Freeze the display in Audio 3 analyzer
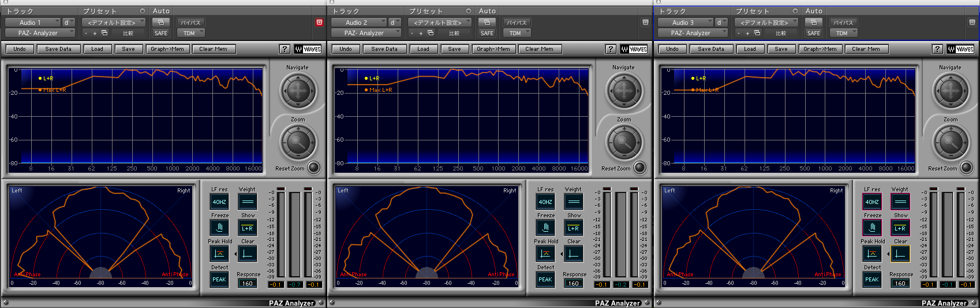980x308 pixels. pyautogui.click(x=872, y=227)
